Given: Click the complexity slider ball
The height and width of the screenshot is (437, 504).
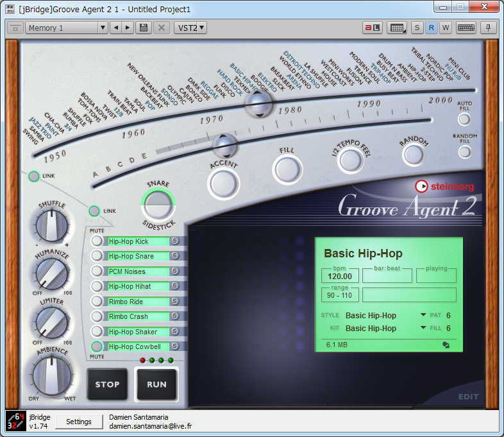Looking at the screenshot, I should click(x=224, y=146).
